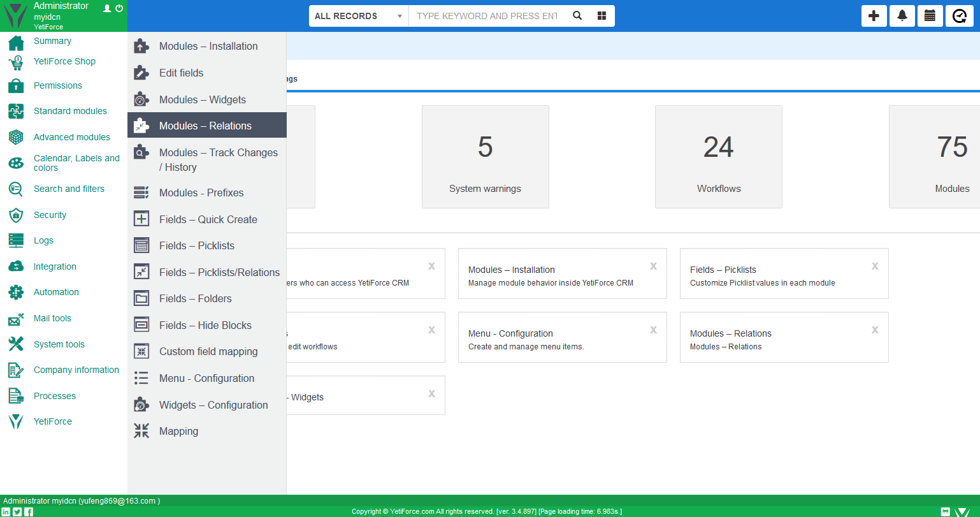Click the Company information document icon
This screenshot has width=980, height=517.
[x=16, y=370]
